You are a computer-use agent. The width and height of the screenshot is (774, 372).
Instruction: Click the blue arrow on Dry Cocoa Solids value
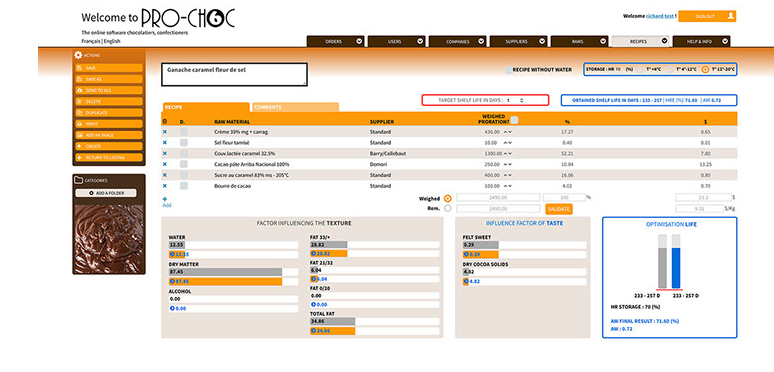(466, 281)
